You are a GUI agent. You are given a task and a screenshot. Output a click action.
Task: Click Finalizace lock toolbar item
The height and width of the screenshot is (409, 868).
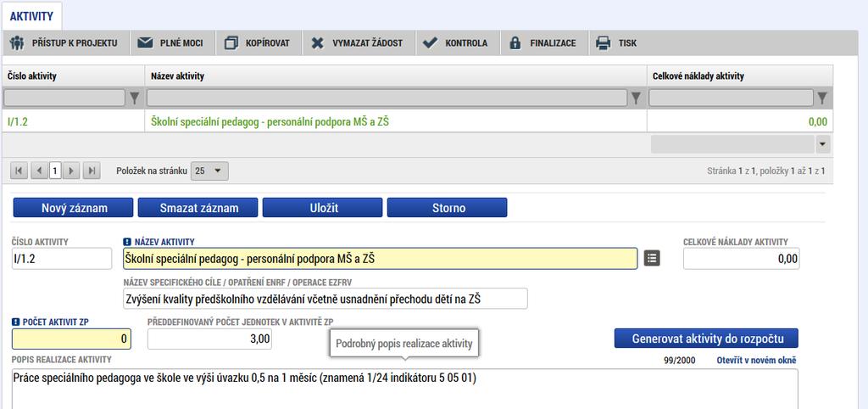(544, 43)
